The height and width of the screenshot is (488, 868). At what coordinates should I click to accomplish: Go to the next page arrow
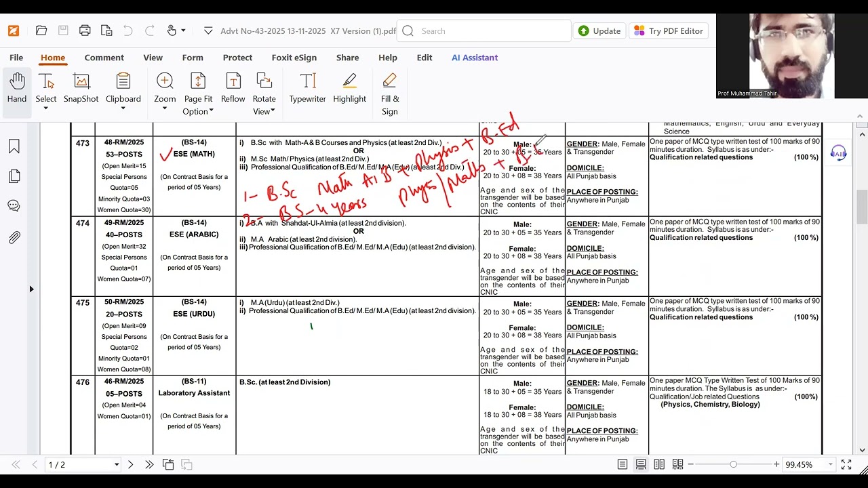pyautogui.click(x=131, y=464)
